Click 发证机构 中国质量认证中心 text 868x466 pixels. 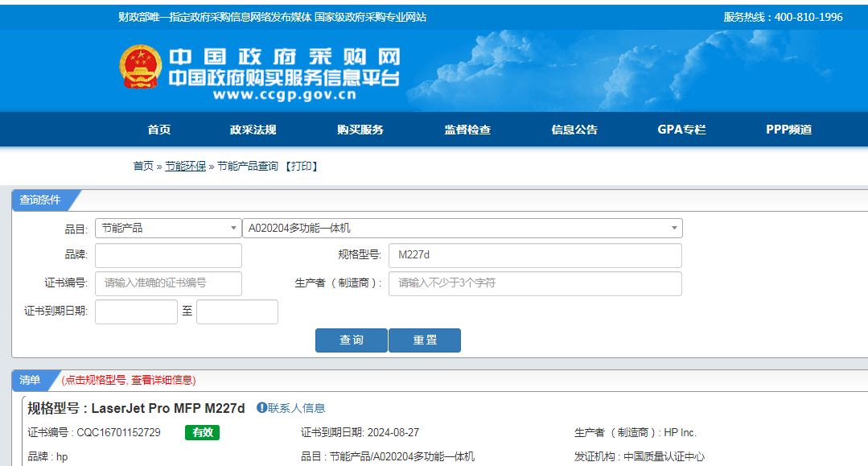(640, 457)
